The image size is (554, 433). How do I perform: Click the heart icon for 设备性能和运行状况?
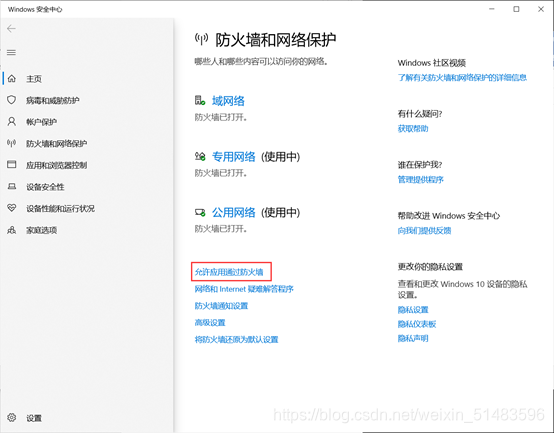pyautogui.click(x=12, y=208)
